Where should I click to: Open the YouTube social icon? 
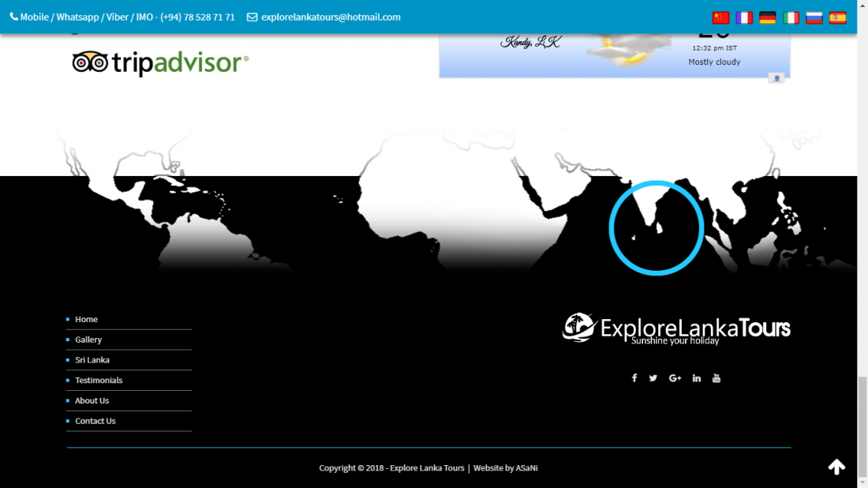pyautogui.click(x=716, y=377)
